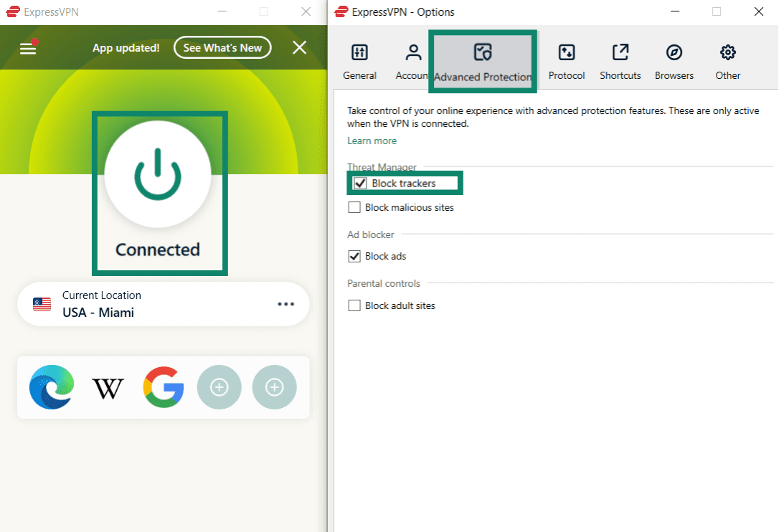Screen dimensions: 779x532
Task: Click the See What's New button
Action: tap(222, 48)
